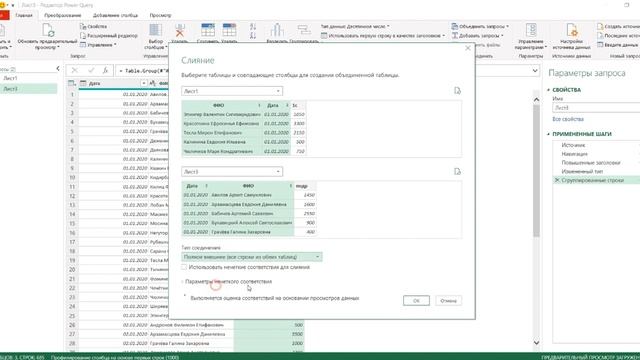Click the remove columns red-cross icon

click(x=180, y=30)
